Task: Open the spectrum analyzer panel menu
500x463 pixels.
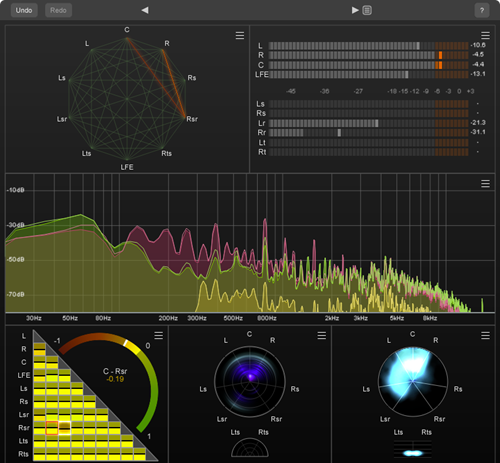Action: (485, 183)
